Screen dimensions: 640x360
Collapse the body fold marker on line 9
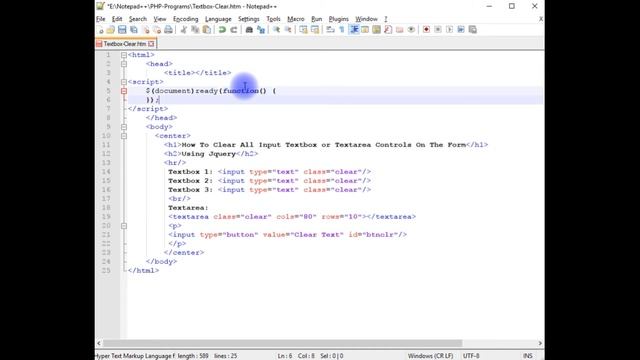[124, 127]
